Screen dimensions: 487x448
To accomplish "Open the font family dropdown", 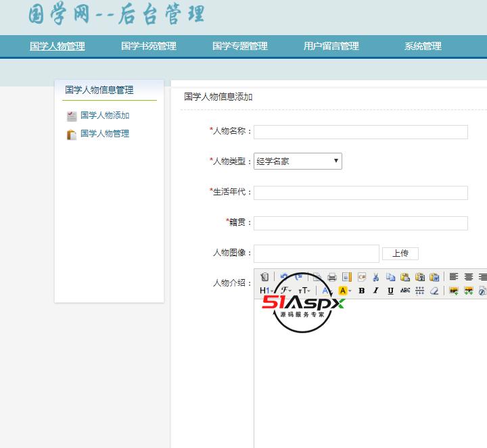I will coord(286,291).
